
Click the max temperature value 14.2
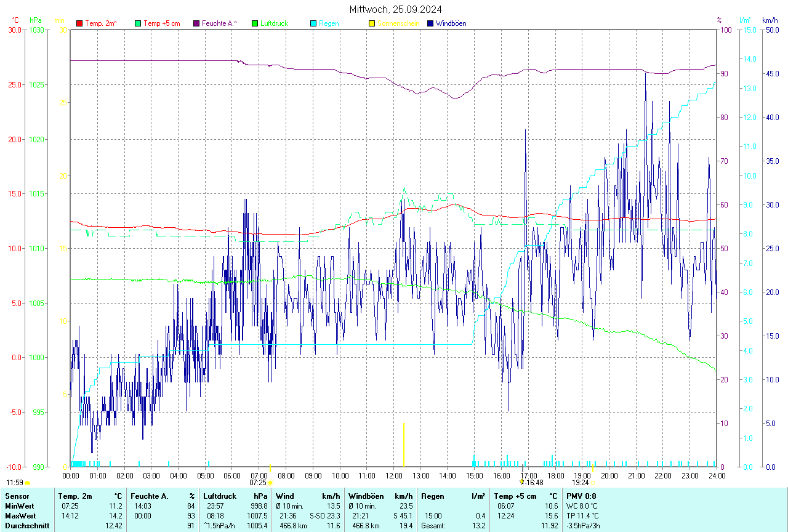[117, 515]
